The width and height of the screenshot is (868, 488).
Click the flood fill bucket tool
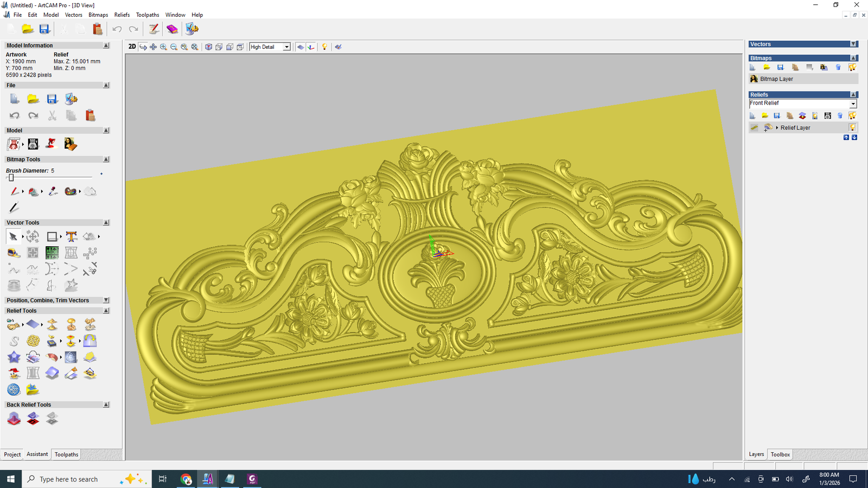33,191
